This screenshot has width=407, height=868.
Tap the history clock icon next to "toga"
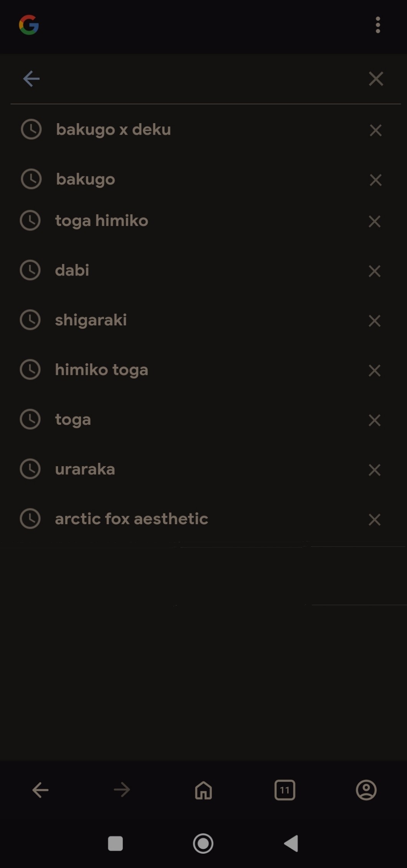pos(30,419)
